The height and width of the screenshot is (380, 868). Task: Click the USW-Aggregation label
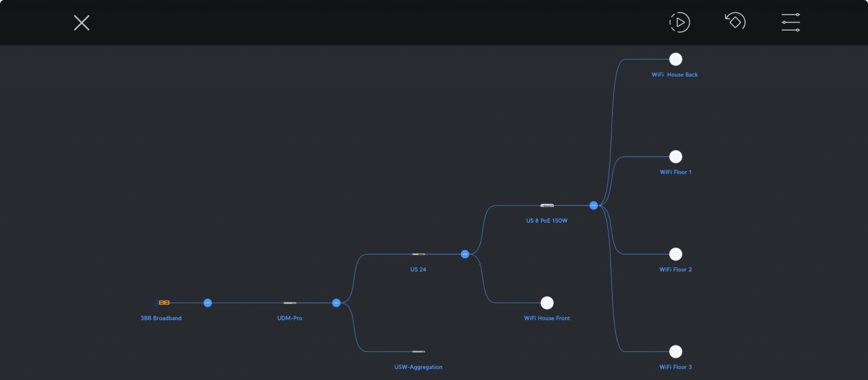click(418, 367)
